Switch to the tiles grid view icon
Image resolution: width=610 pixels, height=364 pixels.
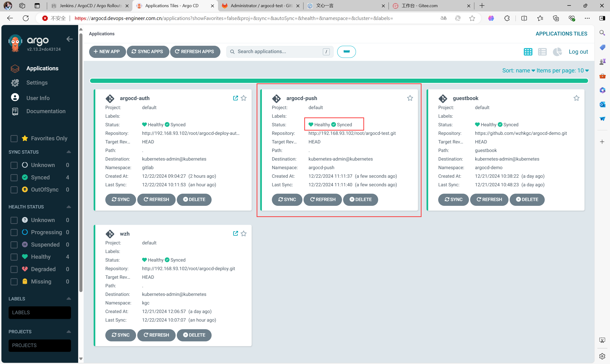click(x=528, y=52)
